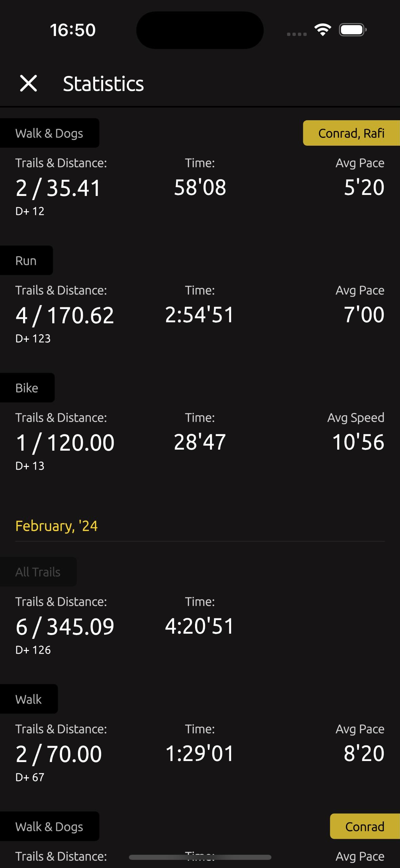
Task: Tap the Walk & Dogs time 58'08
Action: pyautogui.click(x=200, y=187)
